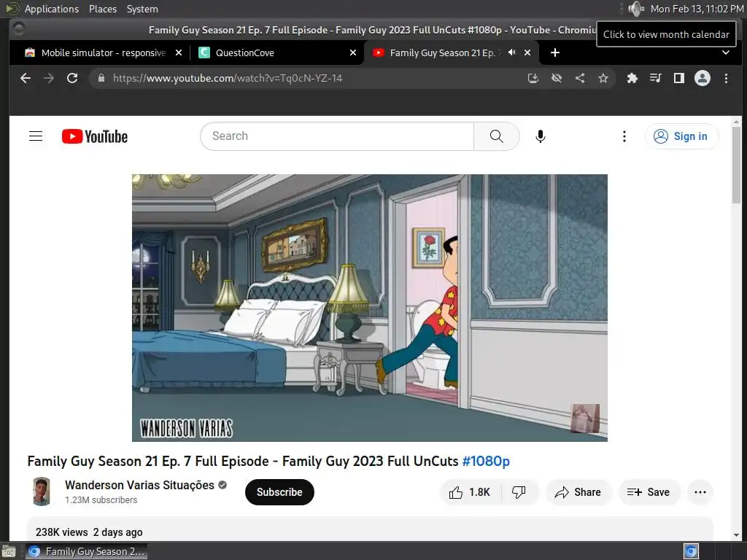Open tab search dropdown chevron
Image resolution: width=747 pixels, height=560 pixels.
point(726,52)
